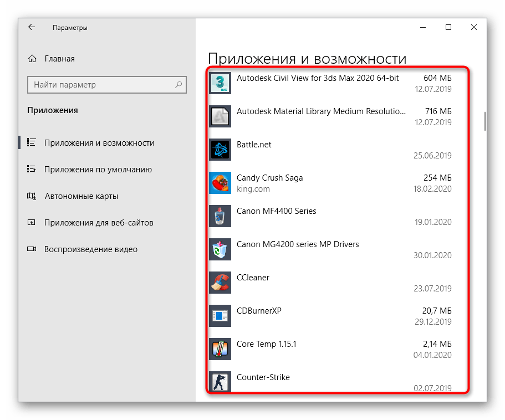Click the CCleaner app icon
Image resolution: width=505 pixels, height=420 pixels.
220,283
